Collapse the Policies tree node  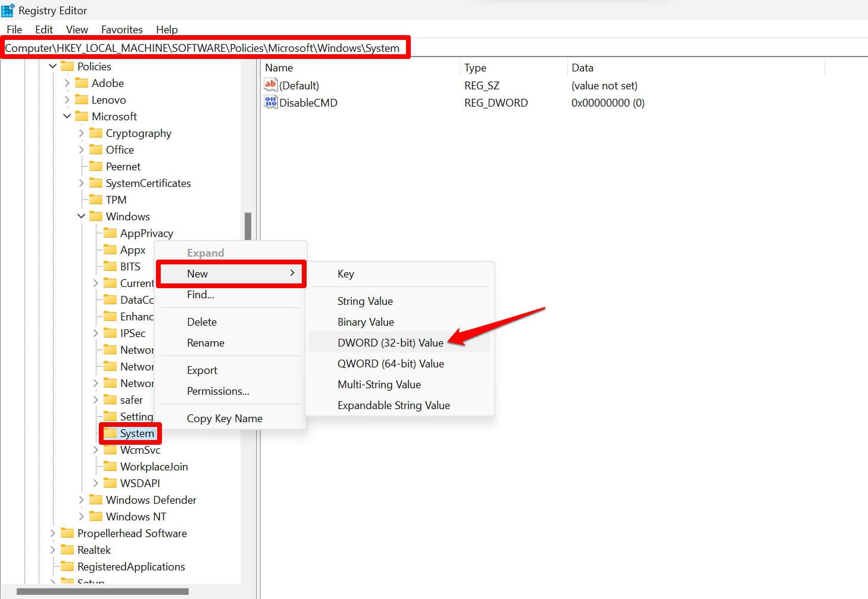coord(53,66)
